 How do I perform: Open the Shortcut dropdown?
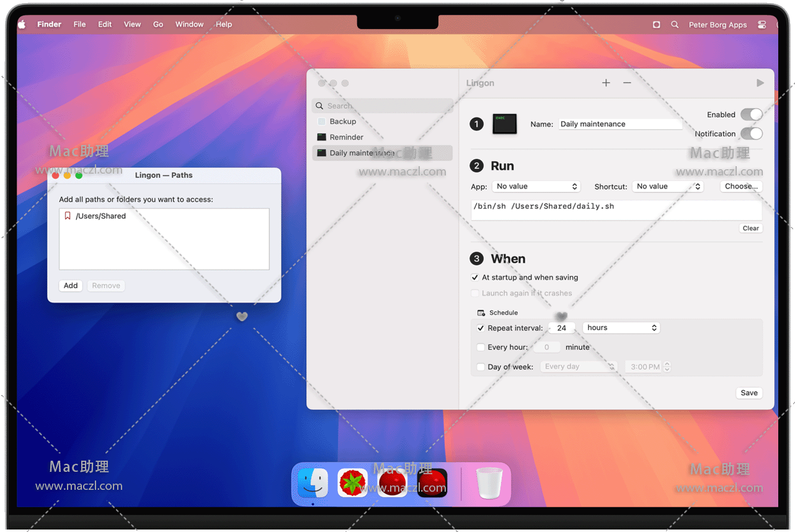tap(668, 187)
